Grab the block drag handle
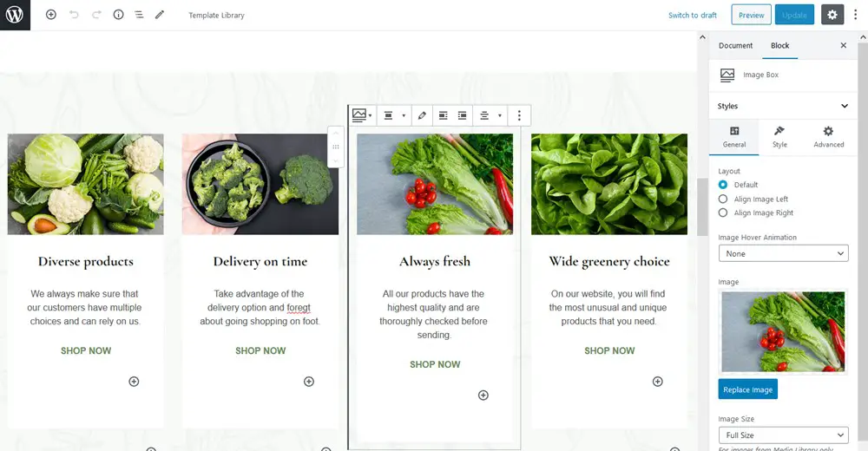This screenshot has width=868, height=451. point(335,147)
